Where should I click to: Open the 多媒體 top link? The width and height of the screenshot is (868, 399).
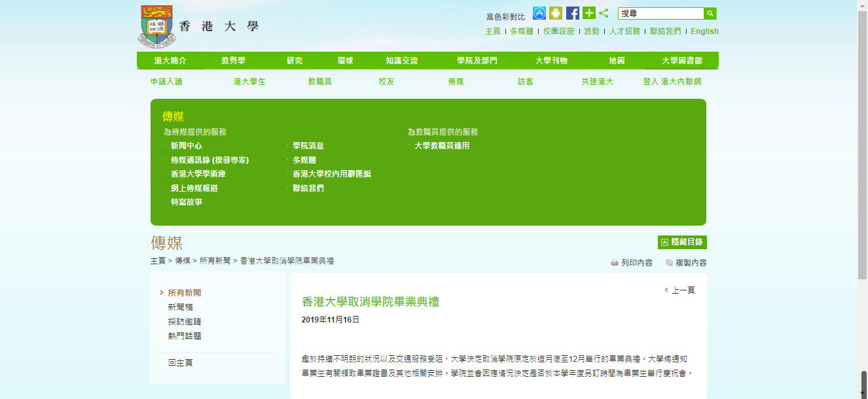(x=522, y=31)
